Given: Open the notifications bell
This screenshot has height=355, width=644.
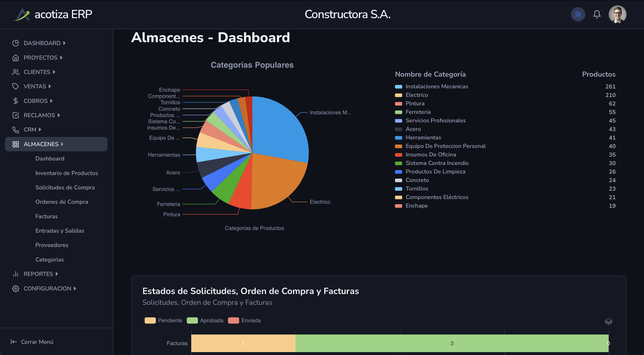Looking at the screenshot, I should pos(597,14).
